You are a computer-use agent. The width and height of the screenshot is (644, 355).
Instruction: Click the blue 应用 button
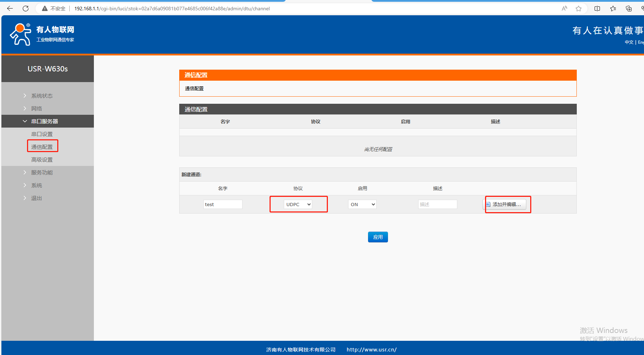pos(378,237)
